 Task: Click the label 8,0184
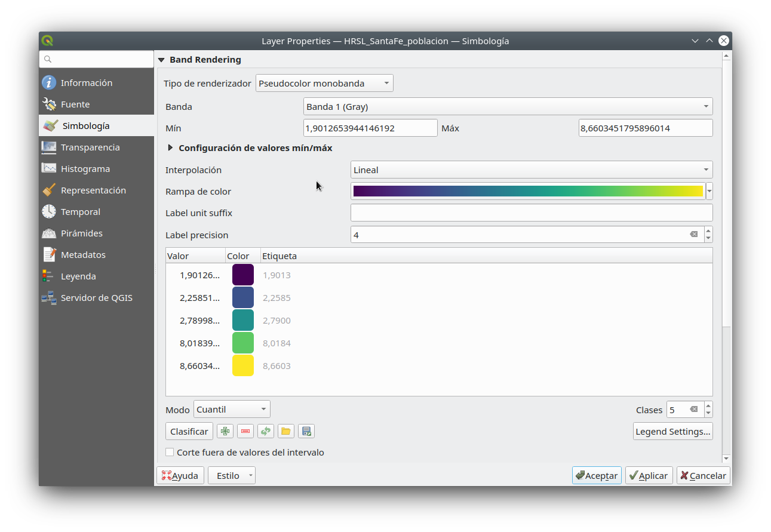[x=277, y=343]
